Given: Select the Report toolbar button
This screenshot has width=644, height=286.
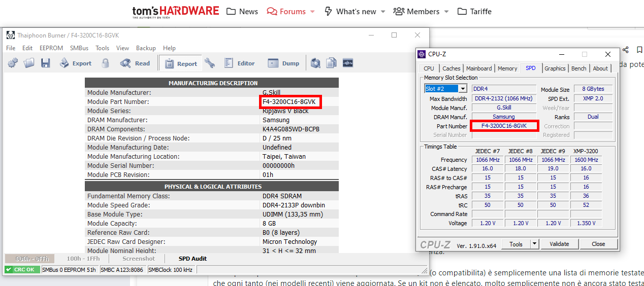Looking at the screenshot, I should [180, 63].
